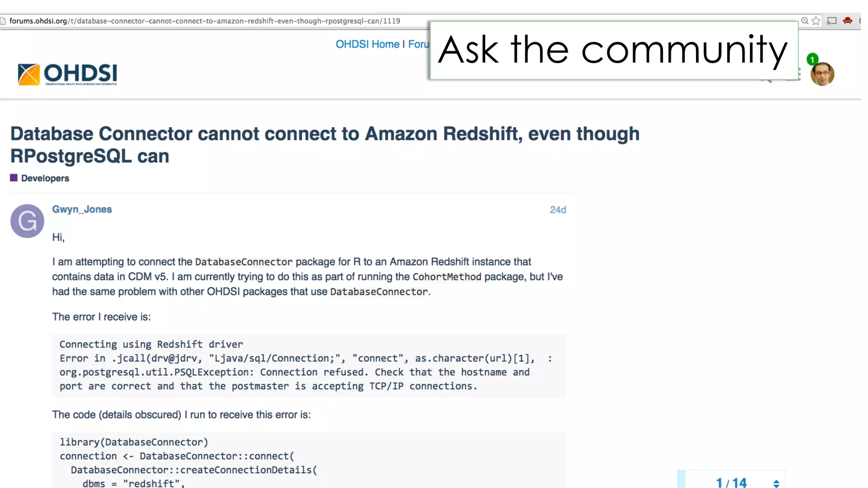Click the light-blue progress bar of topic timeline
The height and width of the screenshot is (488, 868).
pyautogui.click(x=681, y=480)
